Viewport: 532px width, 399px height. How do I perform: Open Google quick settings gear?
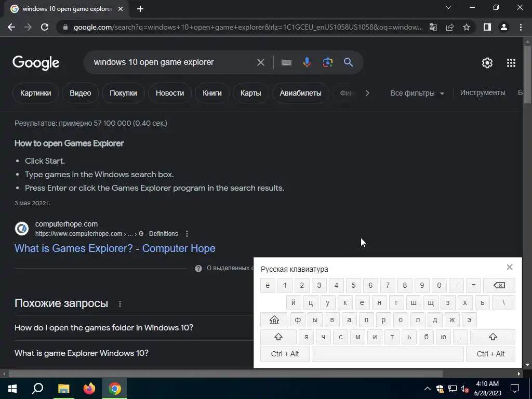click(487, 63)
